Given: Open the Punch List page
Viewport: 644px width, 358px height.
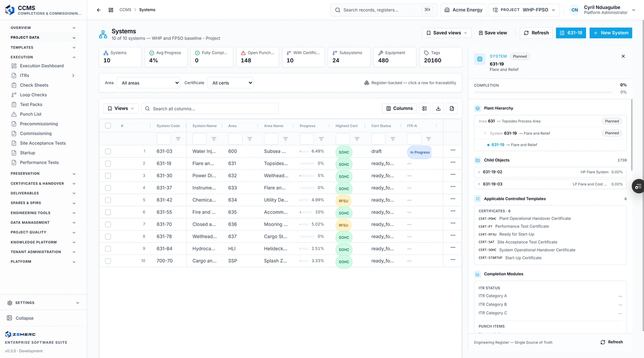Looking at the screenshot, I should pos(31,114).
